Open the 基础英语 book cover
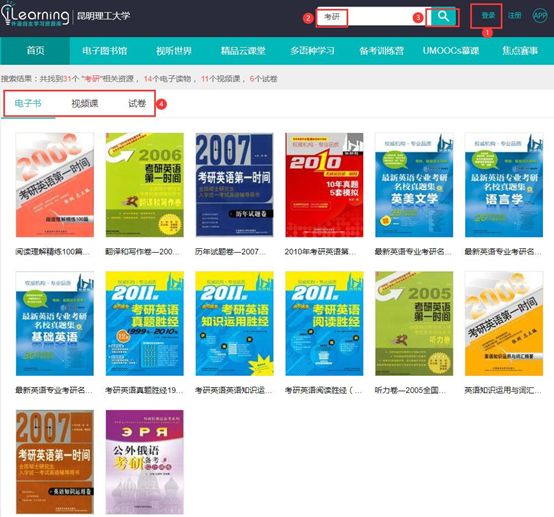 pyautogui.click(x=55, y=323)
